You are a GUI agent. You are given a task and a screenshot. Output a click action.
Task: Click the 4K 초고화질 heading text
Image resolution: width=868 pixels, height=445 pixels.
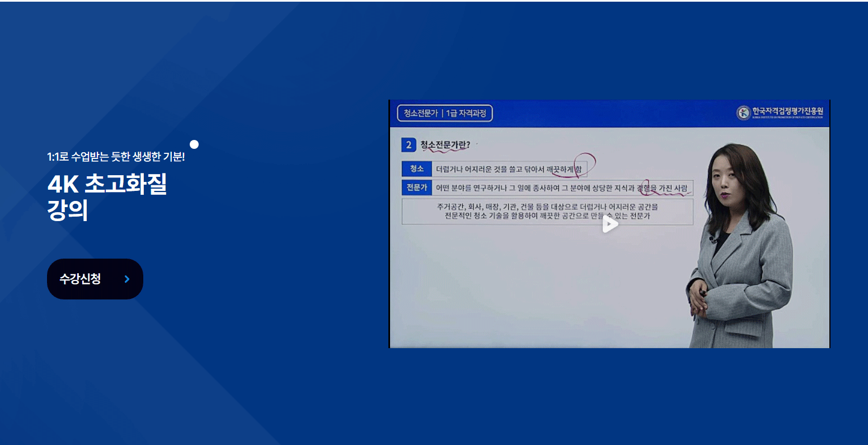click(x=107, y=184)
